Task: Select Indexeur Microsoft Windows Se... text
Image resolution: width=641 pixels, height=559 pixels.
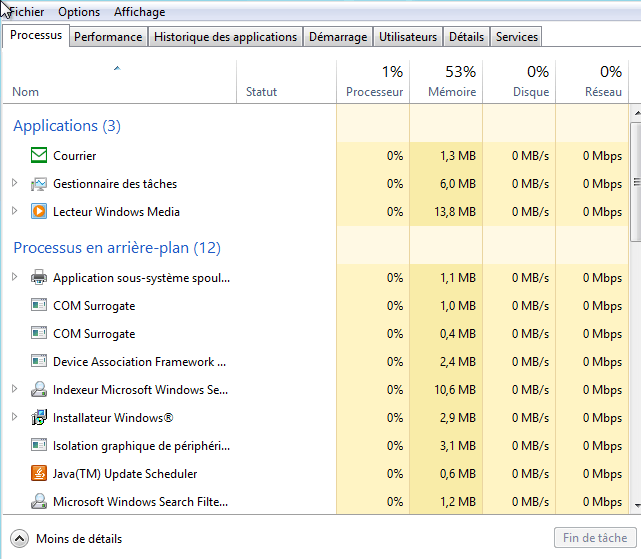Action: pyautogui.click(x=141, y=389)
